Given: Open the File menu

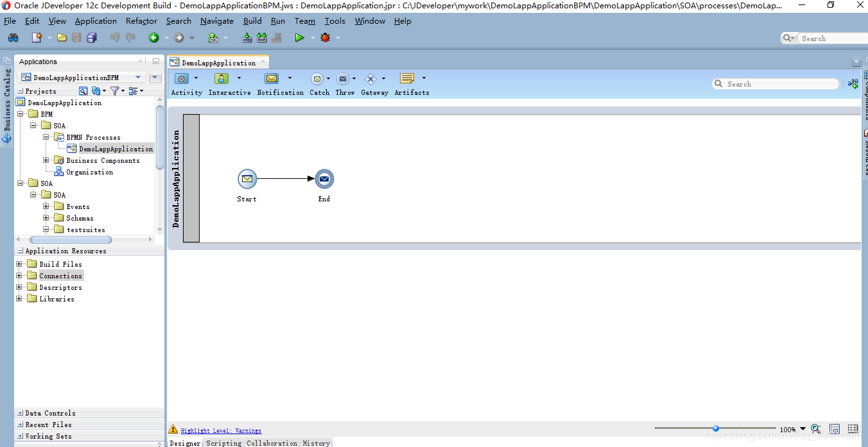Looking at the screenshot, I should [x=10, y=21].
